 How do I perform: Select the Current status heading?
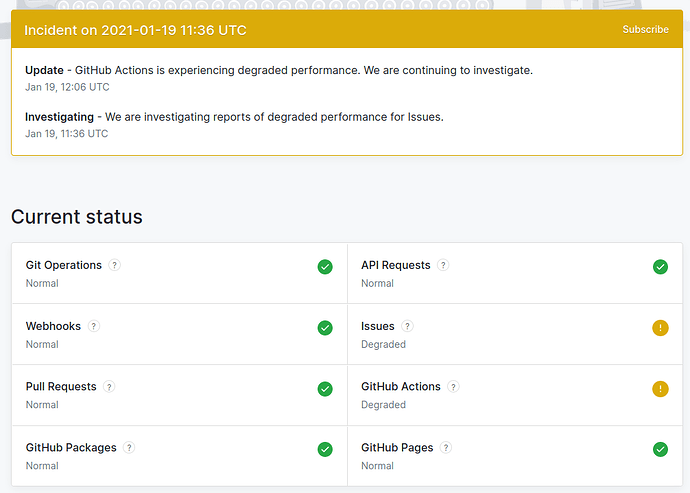coord(77,217)
